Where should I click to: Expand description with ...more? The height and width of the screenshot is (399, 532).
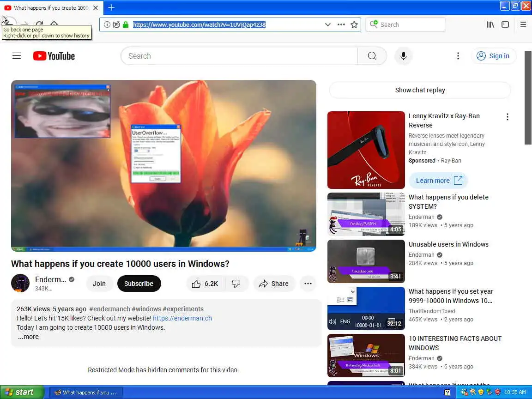click(28, 337)
